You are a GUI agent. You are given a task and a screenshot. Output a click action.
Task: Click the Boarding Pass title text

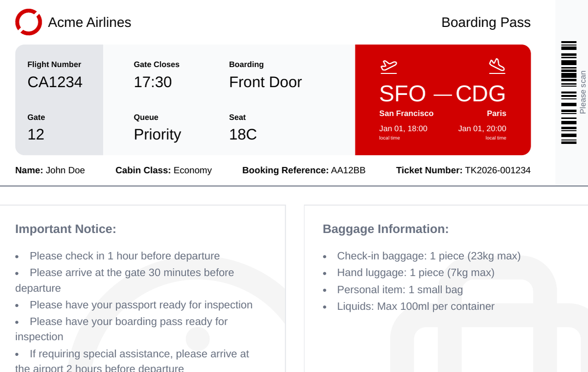pyautogui.click(x=486, y=23)
